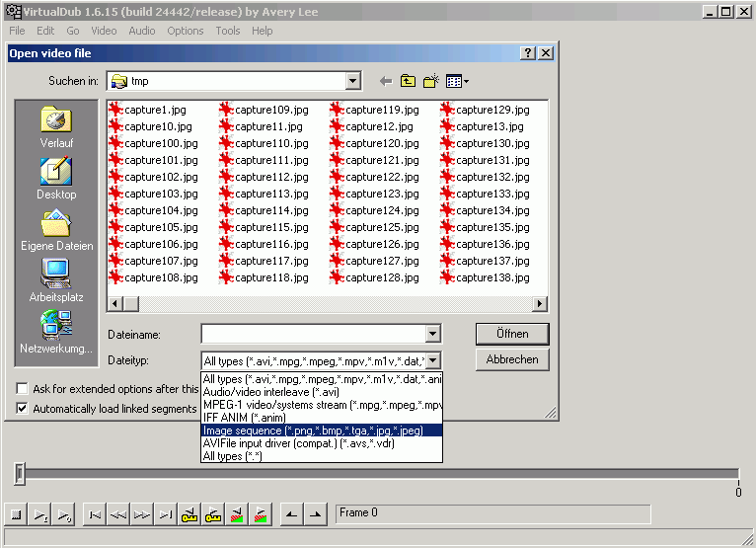756x548 pixels.
Task: Open Eigene Dateien in the places bar
Action: click(x=56, y=230)
